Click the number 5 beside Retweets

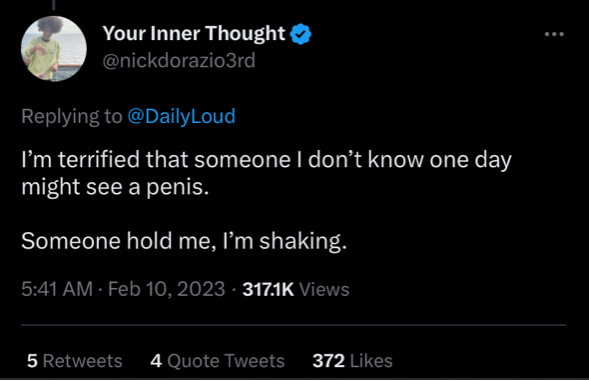tap(32, 361)
